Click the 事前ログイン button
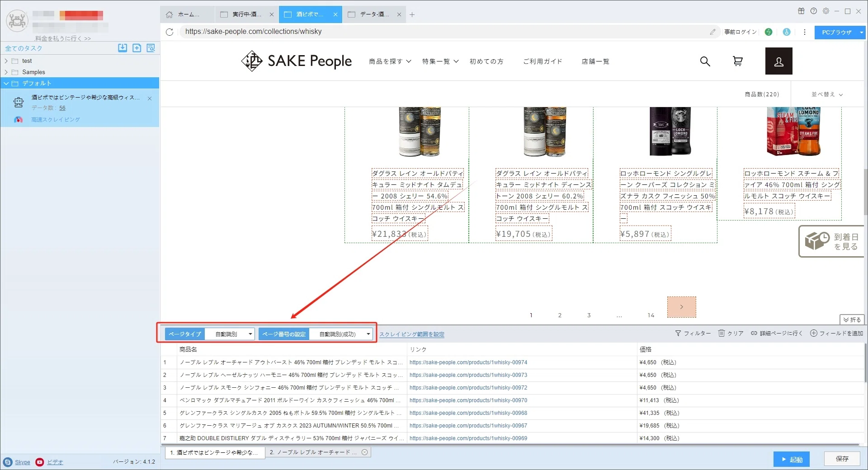 point(741,32)
